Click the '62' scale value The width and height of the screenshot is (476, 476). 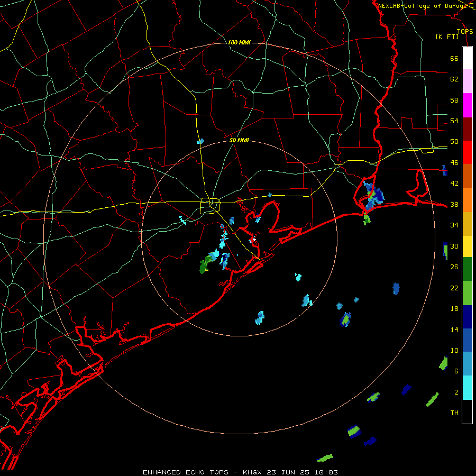(x=454, y=79)
